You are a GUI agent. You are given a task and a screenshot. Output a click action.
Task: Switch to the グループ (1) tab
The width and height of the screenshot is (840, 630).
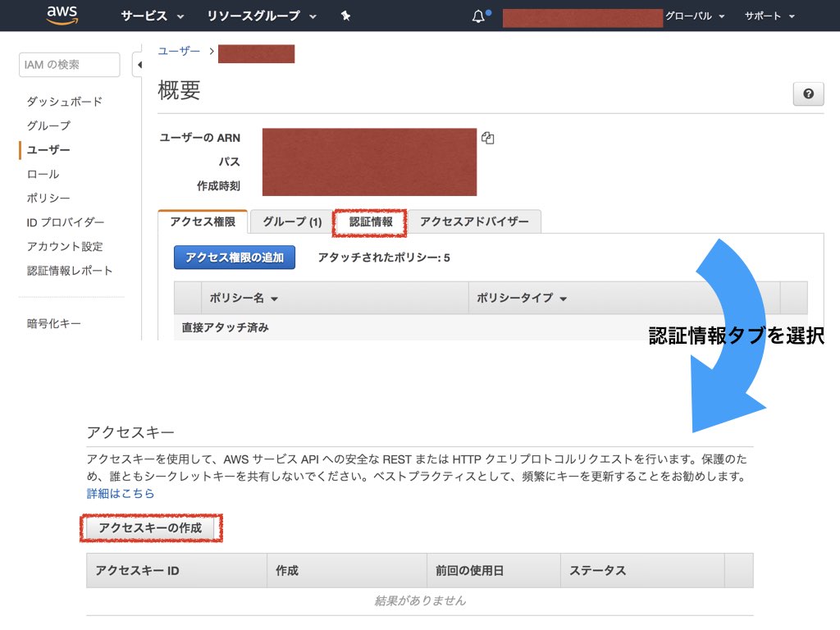point(292,221)
